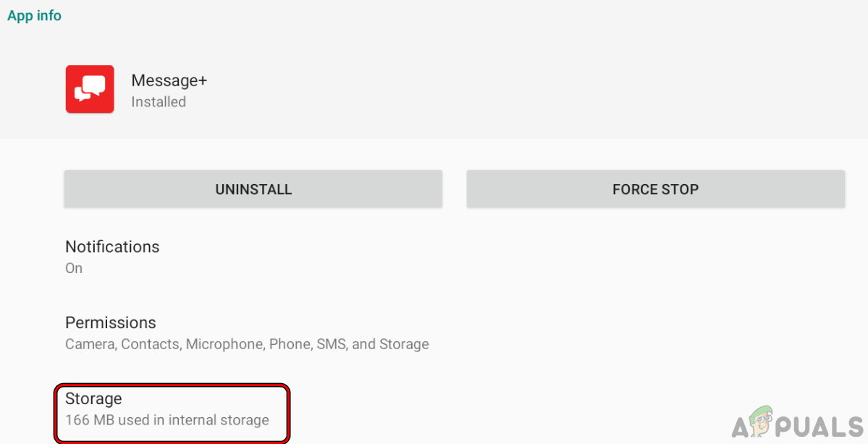Open the Permissions setting
This screenshot has width=868, height=444.
tap(110, 323)
